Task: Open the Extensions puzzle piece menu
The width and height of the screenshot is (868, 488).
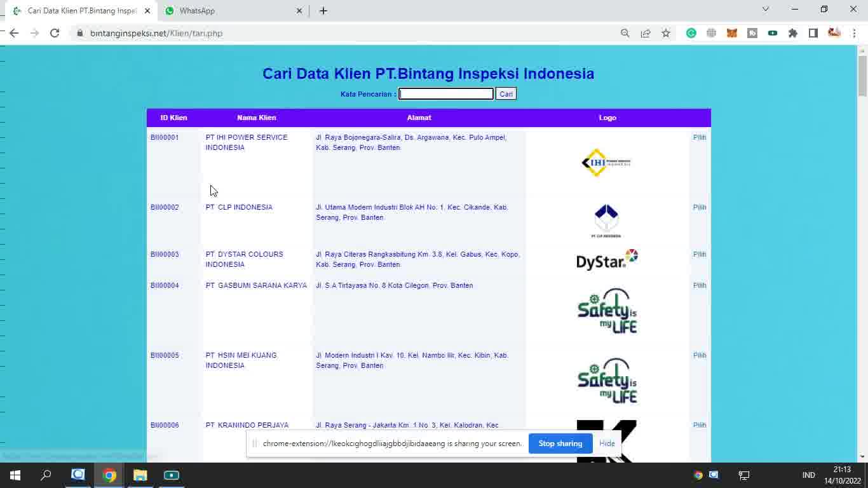Action: tap(793, 33)
